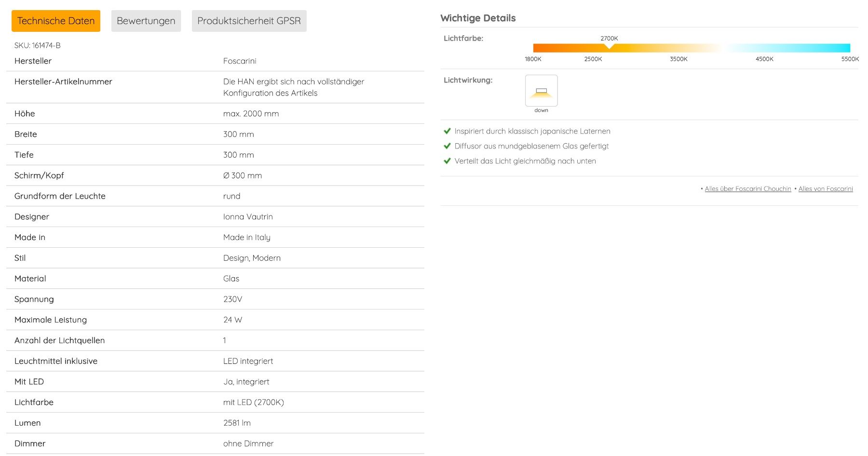Click the Designer value Ionna Vautrin
The width and height of the screenshot is (868, 456).
click(248, 216)
